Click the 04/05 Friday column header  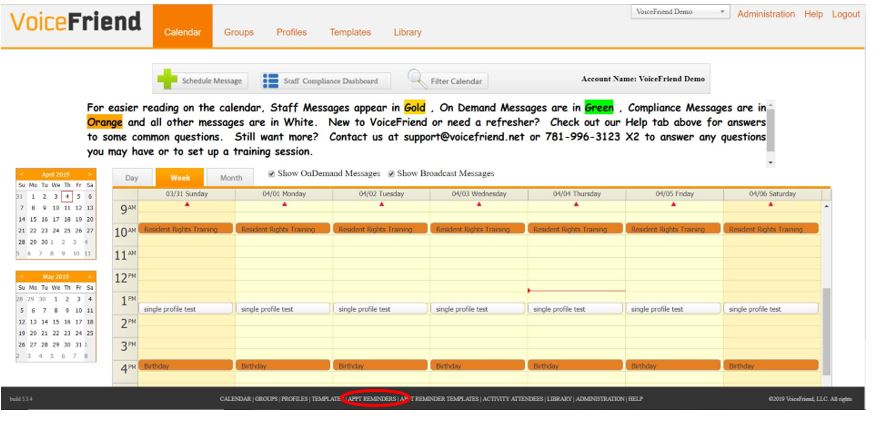pyautogui.click(x=674, y=194)
